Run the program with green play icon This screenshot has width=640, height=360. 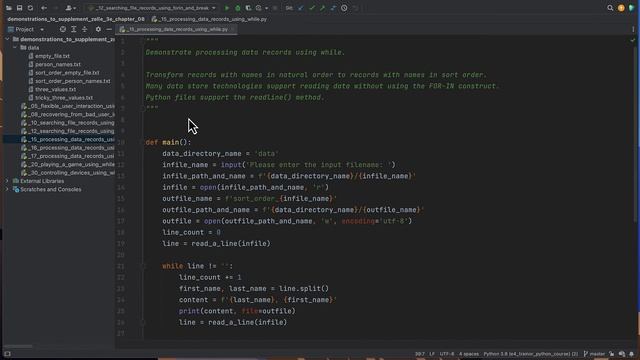(x=227, y=8)
